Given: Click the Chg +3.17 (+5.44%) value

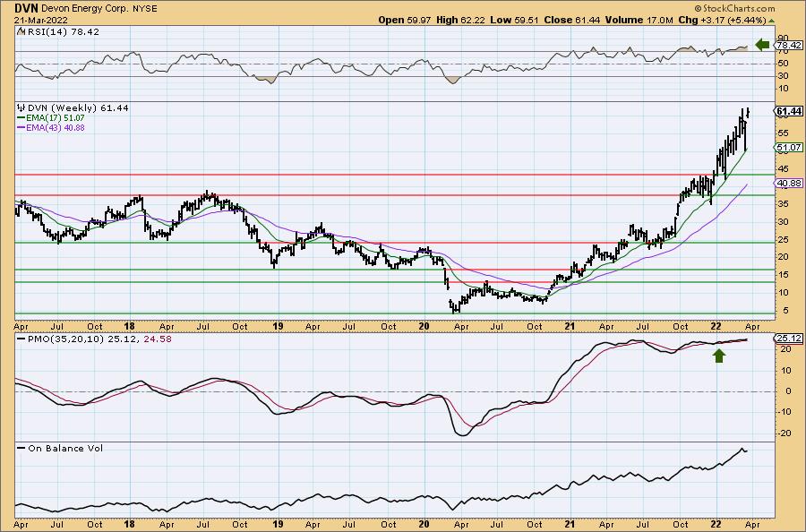Looking at the screenshot, I should coord(722,20).
